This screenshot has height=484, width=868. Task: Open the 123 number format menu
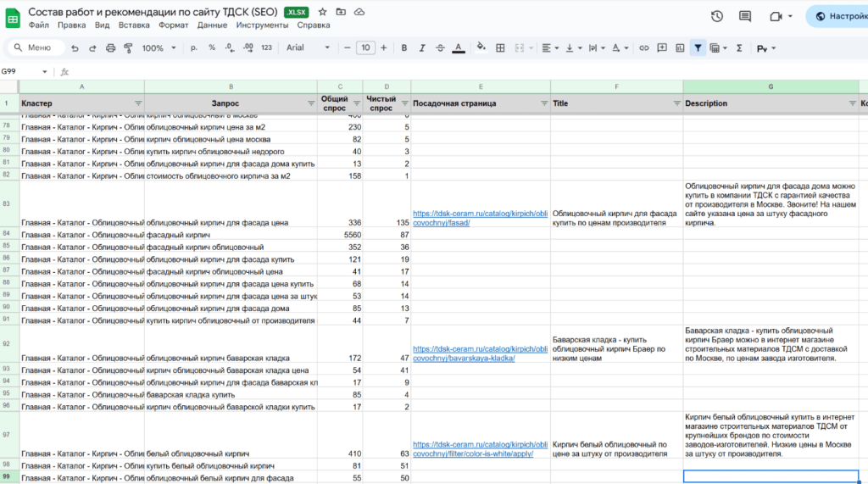click(x=266, y=48)
